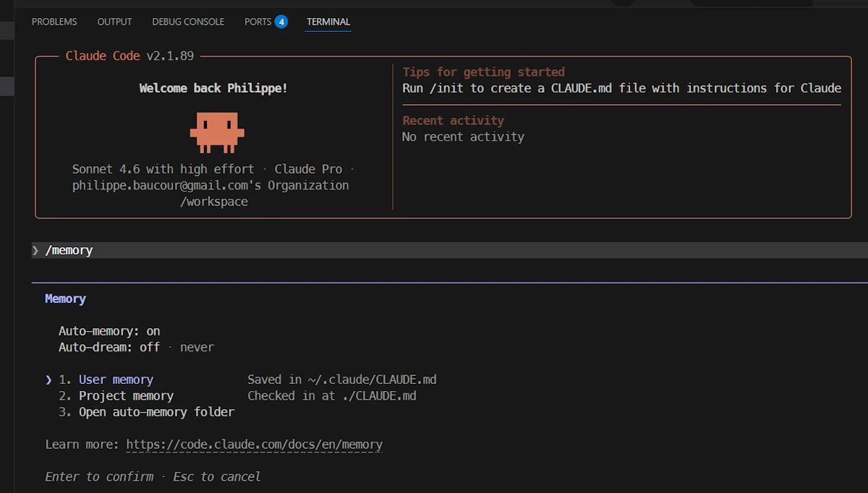Click "Enter to confirm" text
868x493 pixels.
99,476
